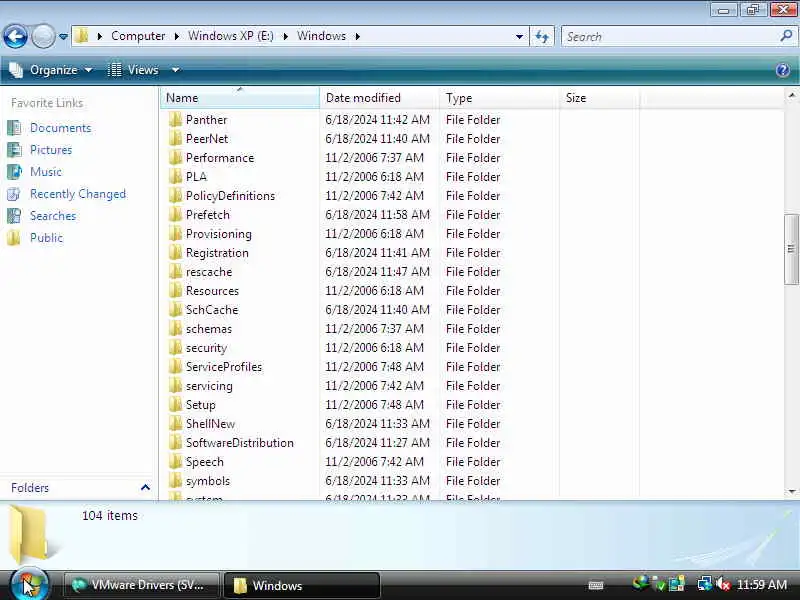800x600 pixels.
Task: Click the search magnifier icon
Action: click(786, 36)
